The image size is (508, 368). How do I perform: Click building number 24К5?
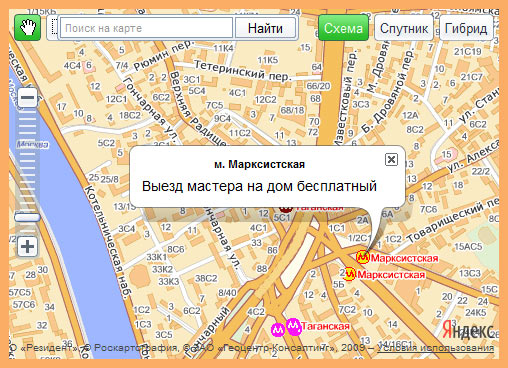coord(476,312)
